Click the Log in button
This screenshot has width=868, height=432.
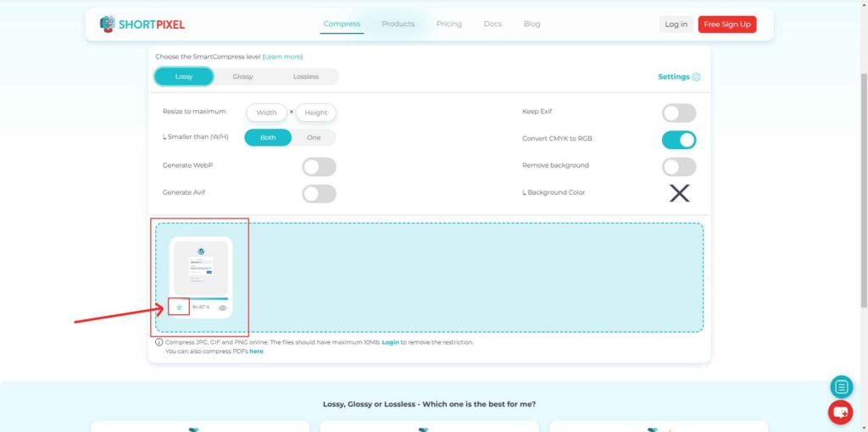pos(676,25)
